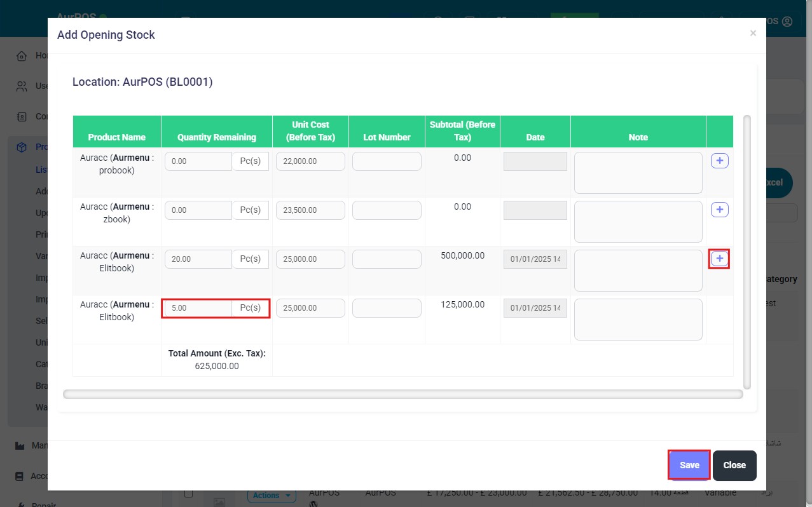Click the manufacturing icon in the background sidebar
The image size is (812, 507).
pyautogui.click(x=20, y=446)
